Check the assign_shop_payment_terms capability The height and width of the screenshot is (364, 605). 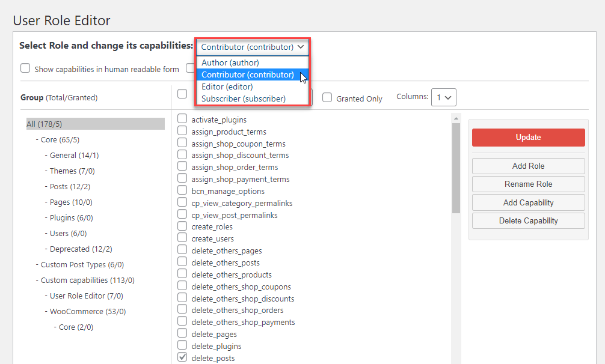pyautogui.click(x=182, y=178)
